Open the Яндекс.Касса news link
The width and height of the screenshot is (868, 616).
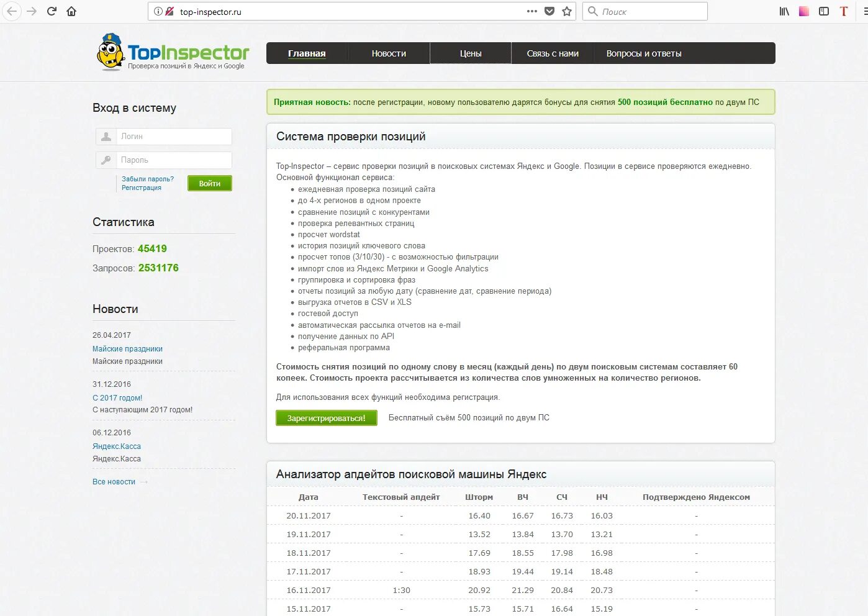(x=117, y=446)
